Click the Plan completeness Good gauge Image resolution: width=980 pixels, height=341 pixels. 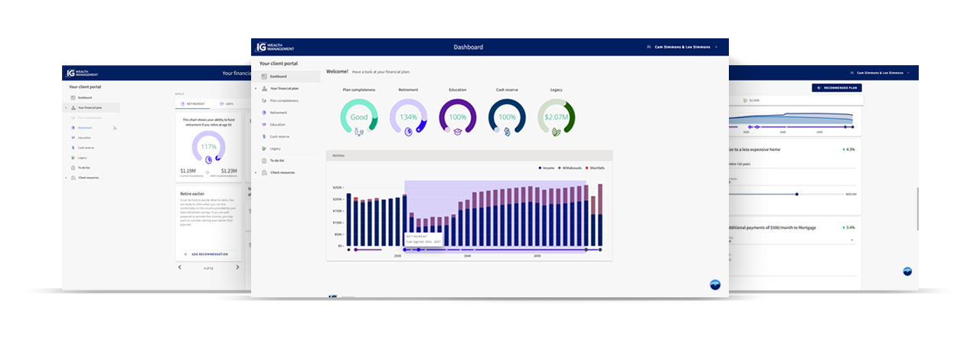pos(358,117)
